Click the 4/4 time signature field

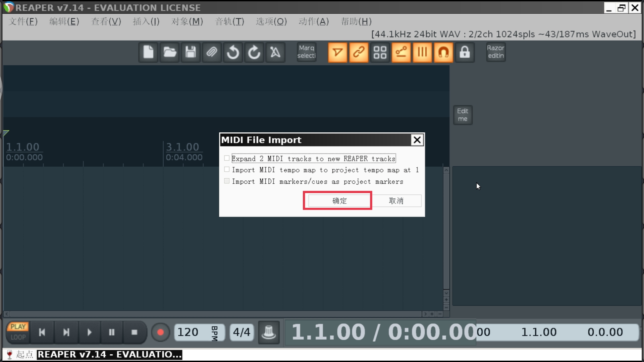pos(241,332)
